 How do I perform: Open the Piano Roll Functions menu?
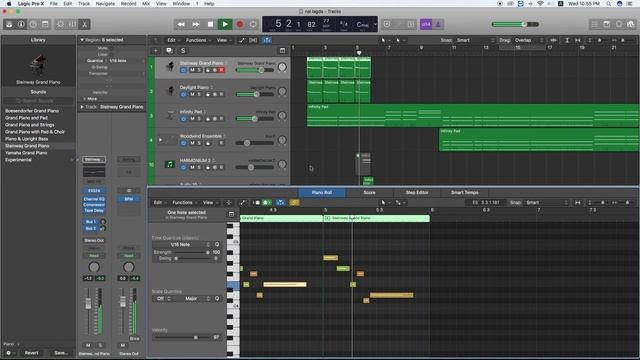(x=184, y=203)
